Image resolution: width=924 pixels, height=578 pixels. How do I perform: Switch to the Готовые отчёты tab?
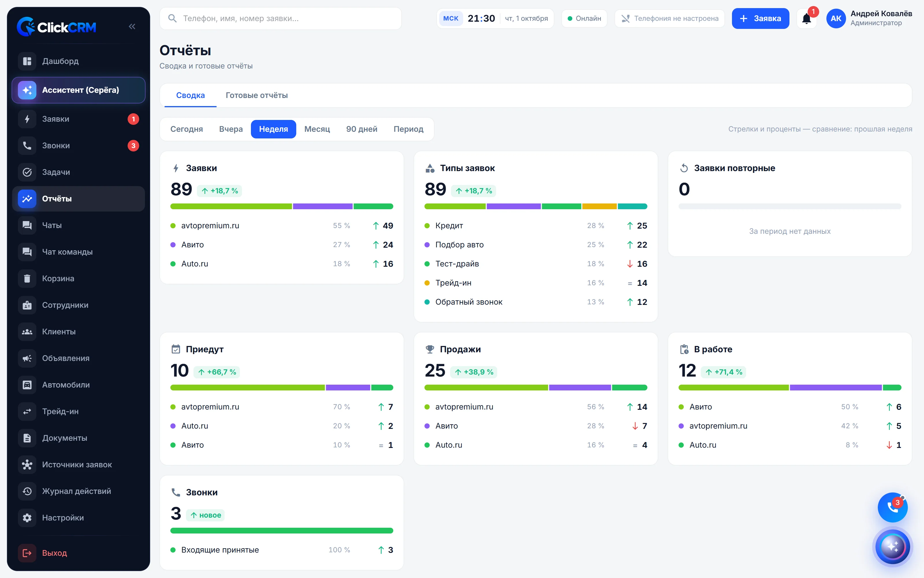pyautogui.click(x=257, y=95)
